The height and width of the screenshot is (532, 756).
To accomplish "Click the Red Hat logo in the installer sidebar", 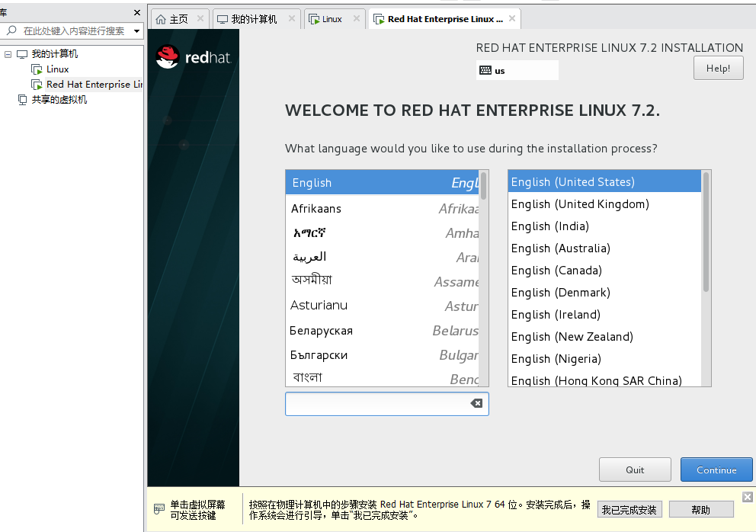I will [x=167, y=56].
